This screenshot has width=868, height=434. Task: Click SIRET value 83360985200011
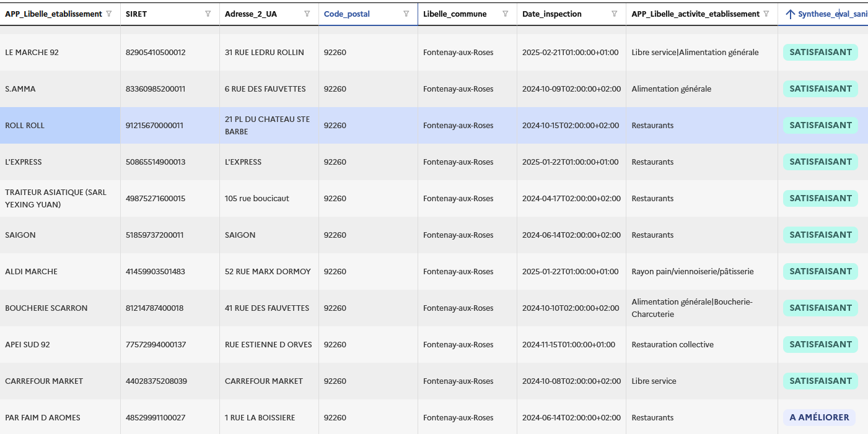[156, 89]
